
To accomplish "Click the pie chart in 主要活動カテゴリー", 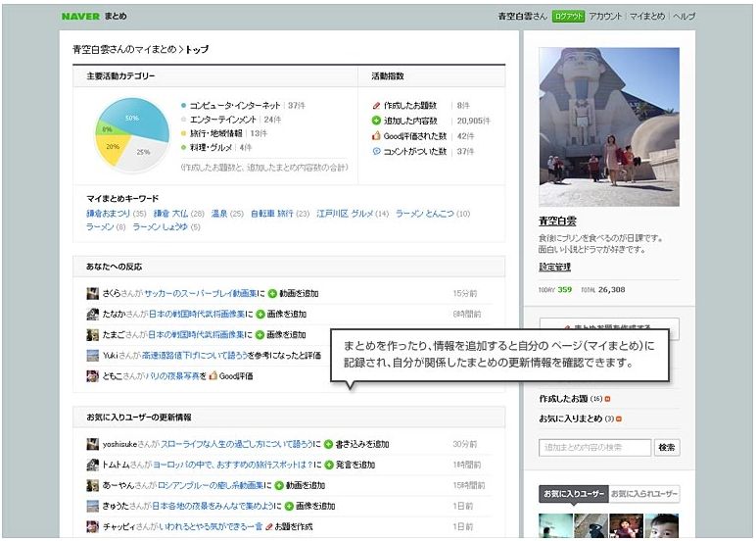I will coord(131,134).
